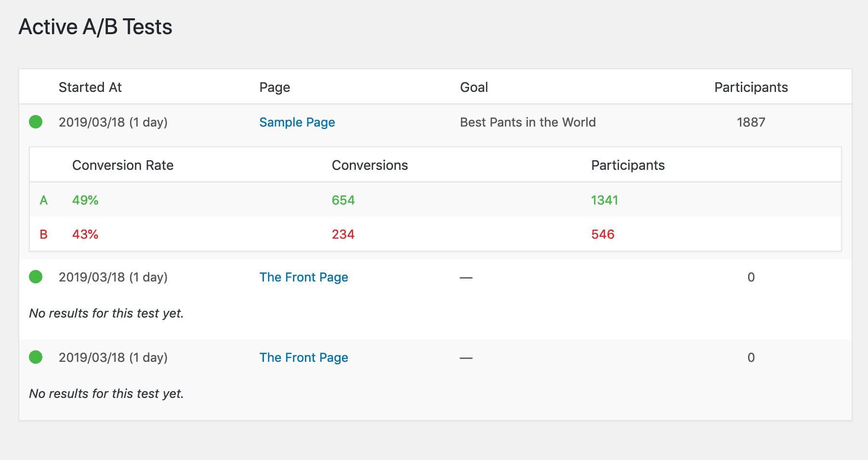Open The Front Page link in the middle test row

[304, 277]
